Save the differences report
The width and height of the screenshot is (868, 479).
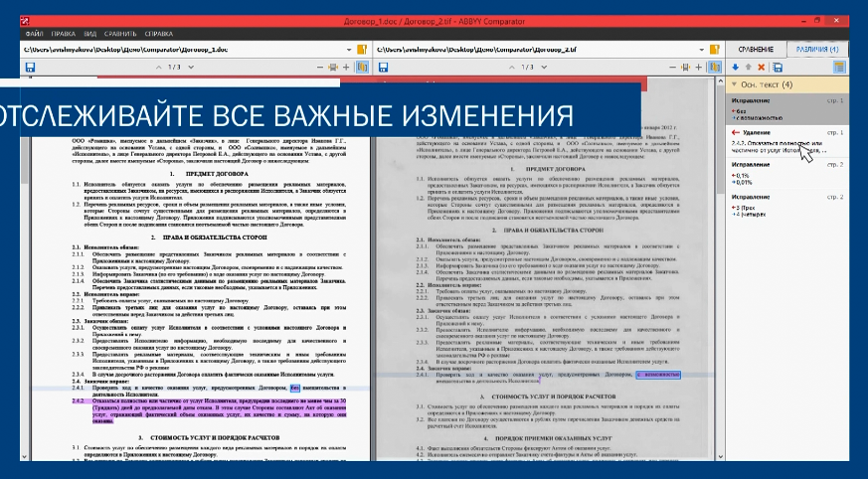click(x=778, y=68)
